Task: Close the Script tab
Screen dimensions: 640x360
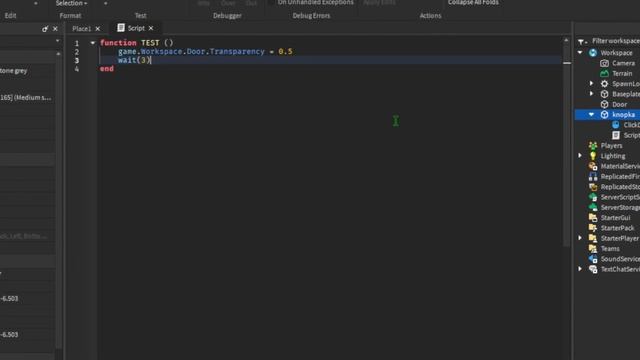Action: [151, 28]
